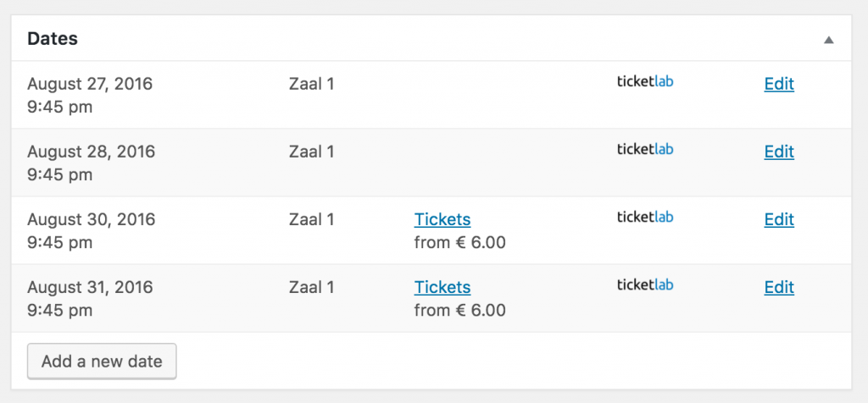Select the August 31, 2016 date text
The image size is (868, 403).
[x=90, y=288]
